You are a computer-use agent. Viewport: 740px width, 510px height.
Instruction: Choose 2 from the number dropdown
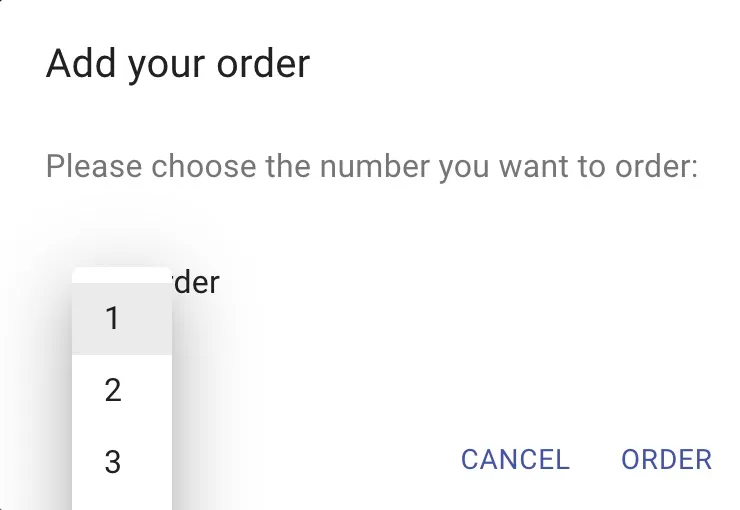click(x=112, y=390)
